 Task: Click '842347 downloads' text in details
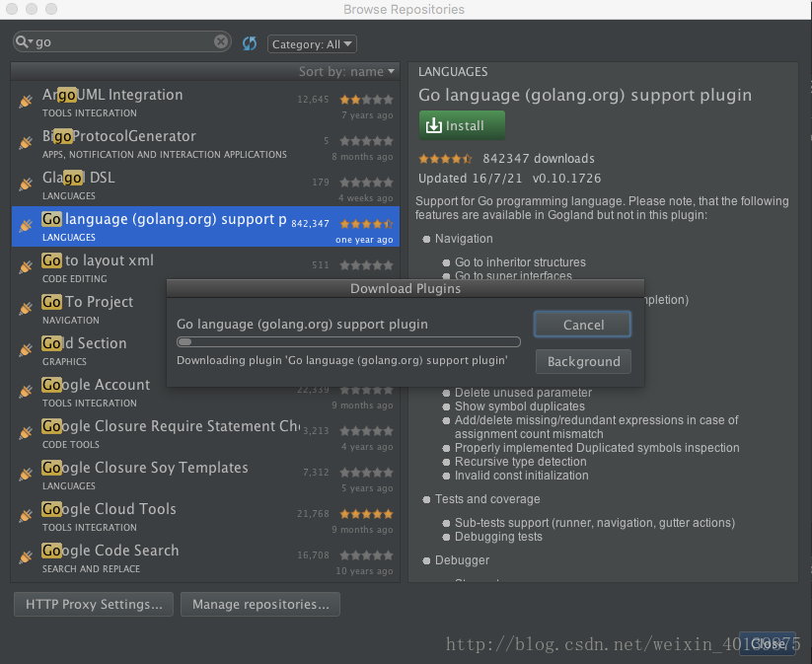point(539,159)
